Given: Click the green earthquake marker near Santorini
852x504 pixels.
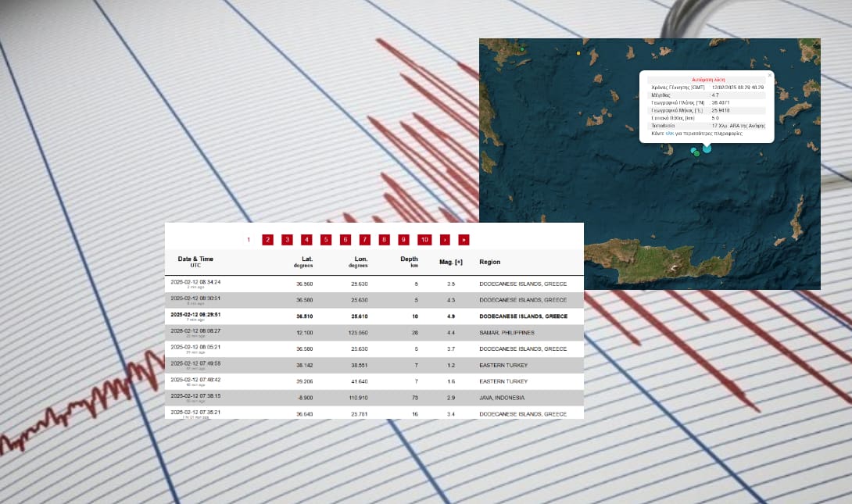Looking at the screenshot, I should click(x=697, y=154).
